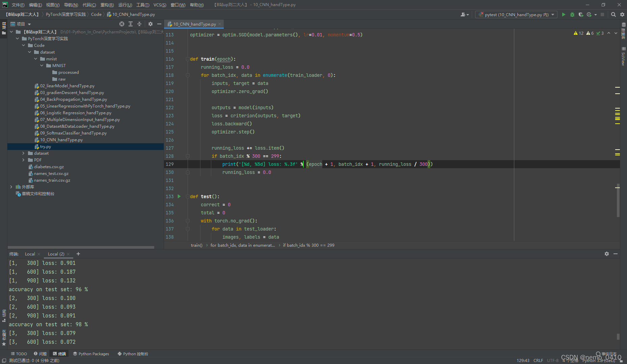Open the user account icon menu
Viewport: 627px width, 364px height.
click(x=465, y=14)
